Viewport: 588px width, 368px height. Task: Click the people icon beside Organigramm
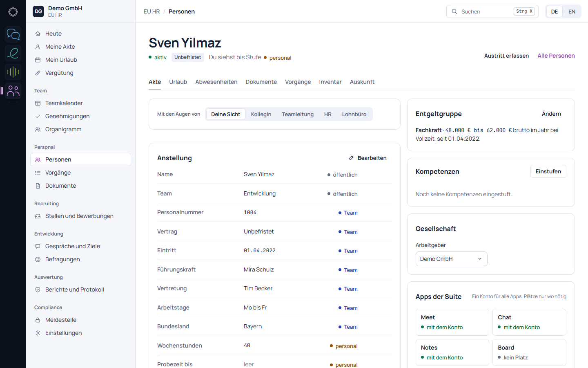pyautogui.click(x=38, y=130)
